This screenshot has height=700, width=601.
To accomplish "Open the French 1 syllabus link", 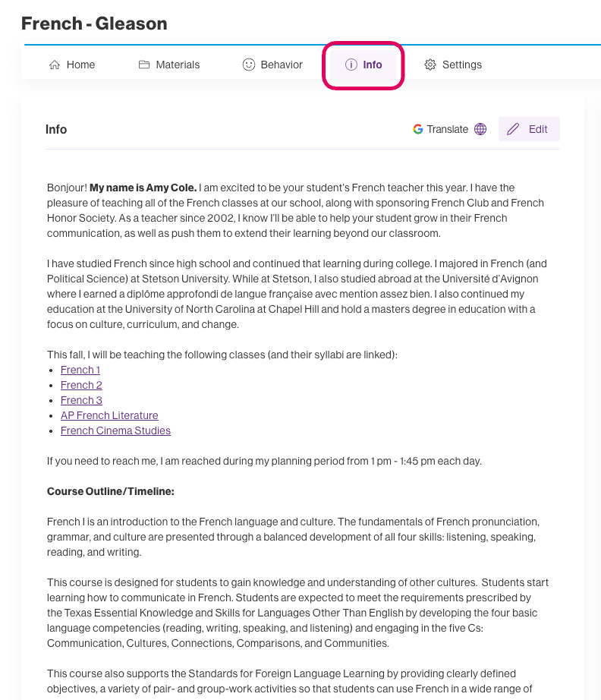I will (80, 370).
